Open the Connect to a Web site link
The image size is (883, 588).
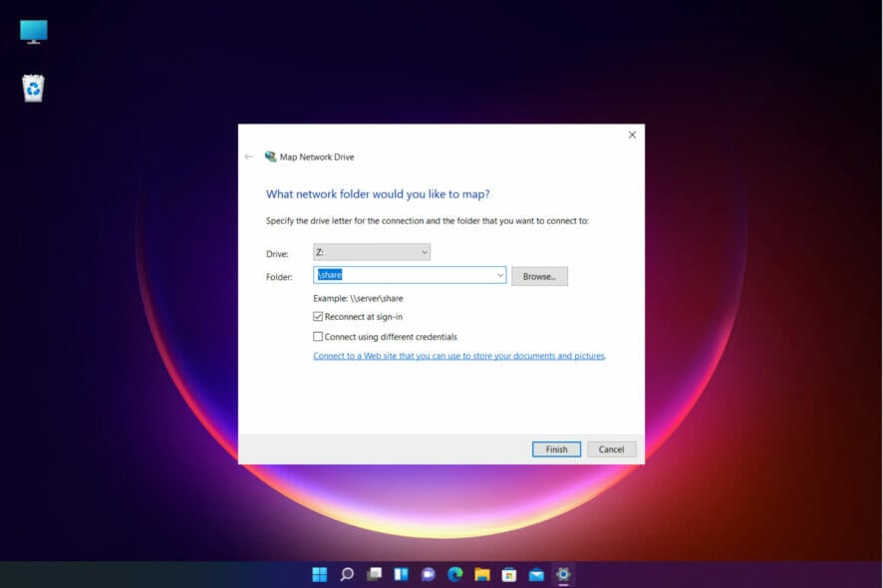pyautogui.click(x=459, y=356)
